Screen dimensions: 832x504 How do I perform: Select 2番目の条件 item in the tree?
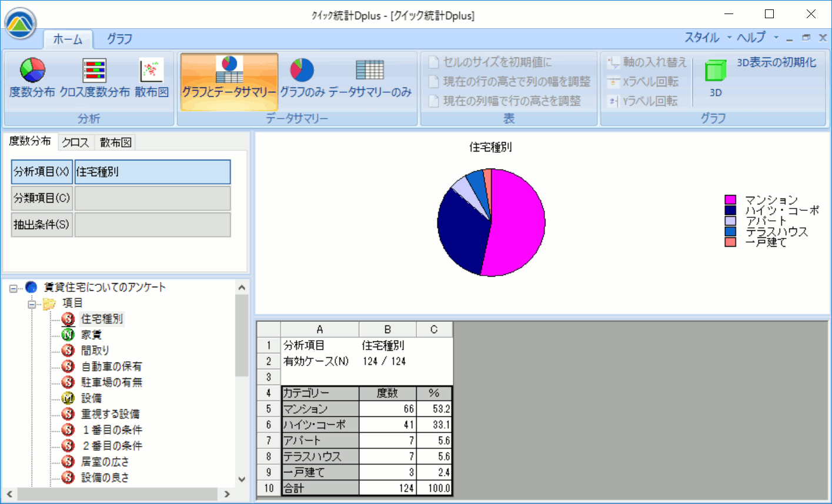pyautogui.click(x=112, y=446)
